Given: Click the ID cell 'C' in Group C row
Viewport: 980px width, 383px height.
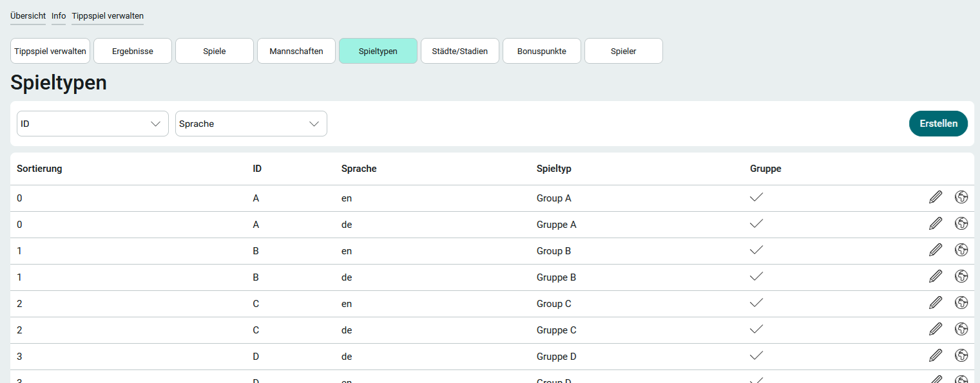Looking at the screenshot, I should coord(256,304).
